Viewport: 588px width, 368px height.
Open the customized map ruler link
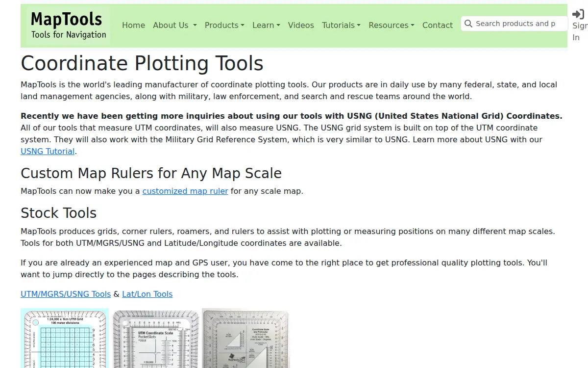(x=185, y=191)
